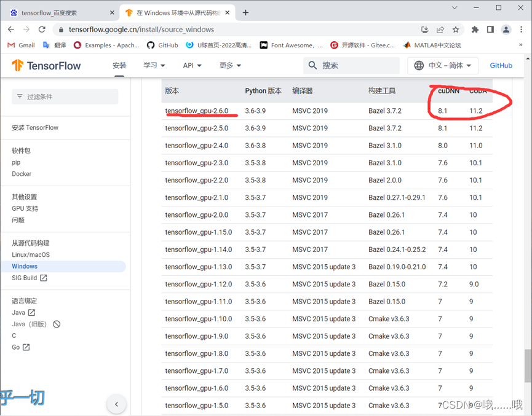Open the C language binding item
The image size is (532, 416).
(14, 336)
